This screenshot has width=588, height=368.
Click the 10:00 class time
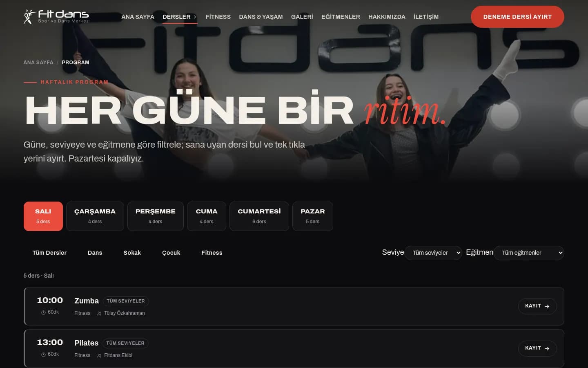(x=50, y=301)
